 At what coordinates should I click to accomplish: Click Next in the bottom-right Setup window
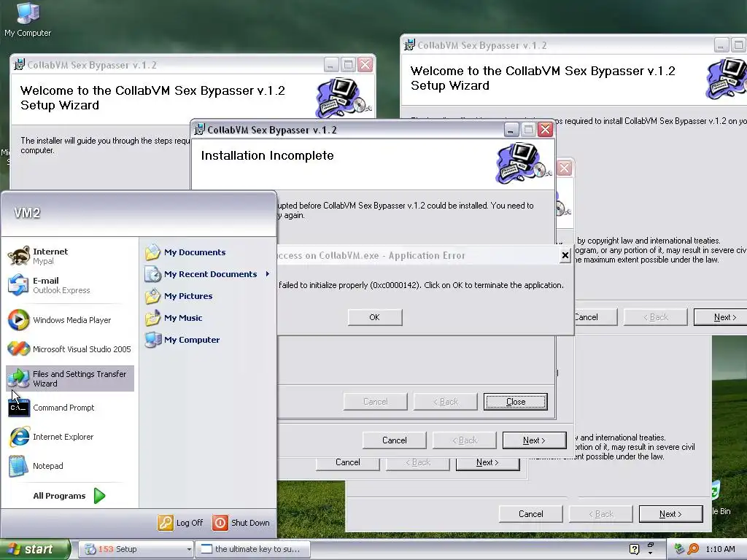click(x=671, y=514)
